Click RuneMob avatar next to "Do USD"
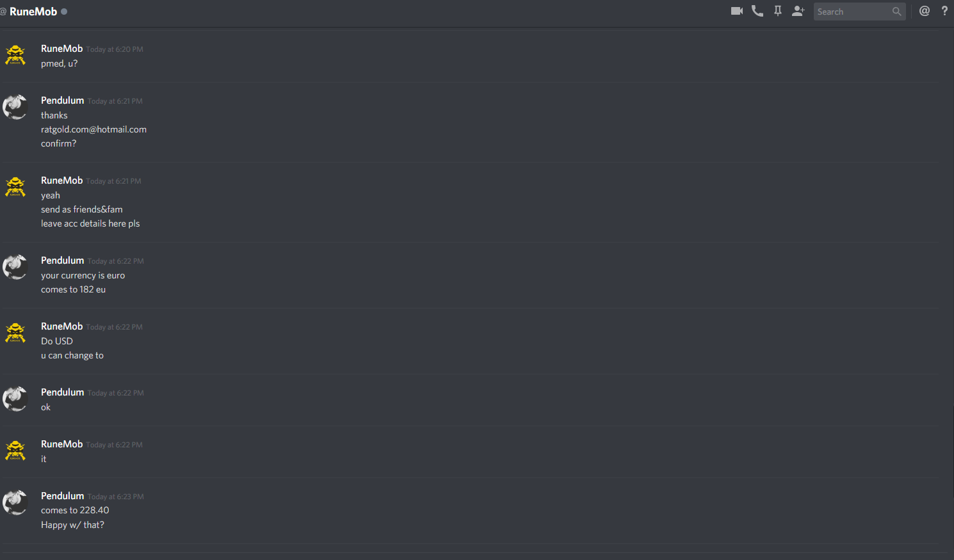 tap(15, 333)
